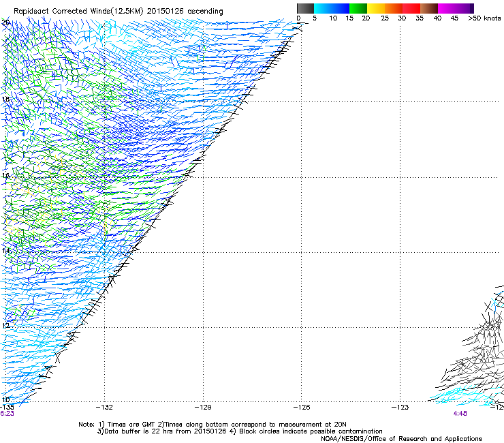This screenshot has width=504, height=443.
Task: Click the NOAA/NESDIS credit text
Action: click(x=401, y=439)
